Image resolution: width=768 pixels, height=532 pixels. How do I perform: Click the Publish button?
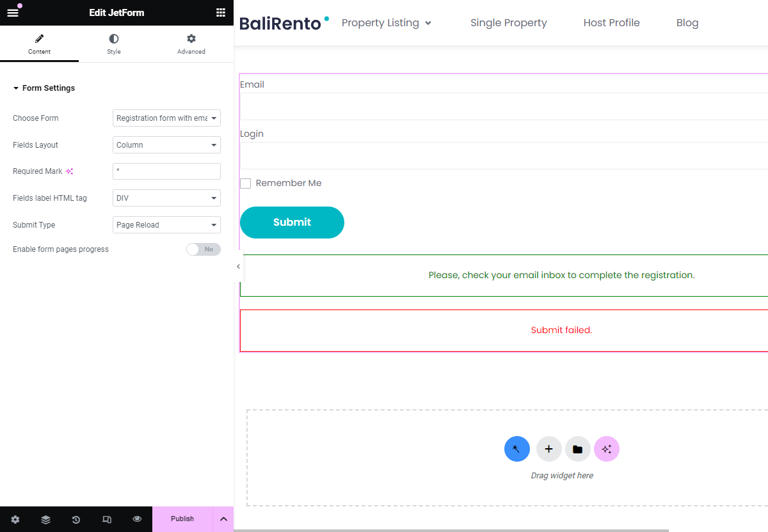(182, 519)
